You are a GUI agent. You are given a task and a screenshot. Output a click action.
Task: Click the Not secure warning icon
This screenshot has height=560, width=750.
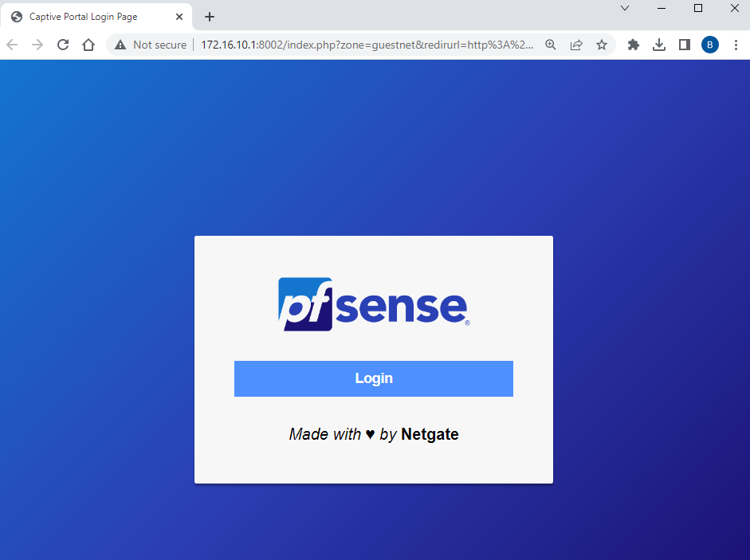pos(120,45)
